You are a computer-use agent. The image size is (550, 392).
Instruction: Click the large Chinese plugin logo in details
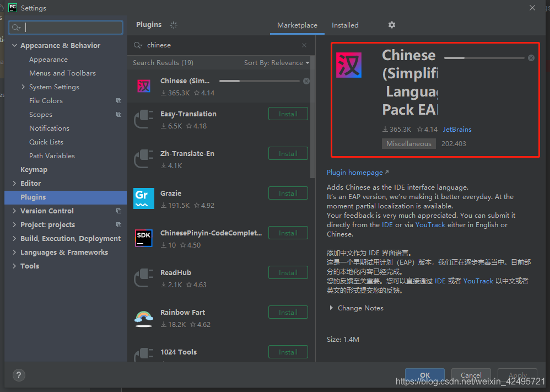click(349, 65)
